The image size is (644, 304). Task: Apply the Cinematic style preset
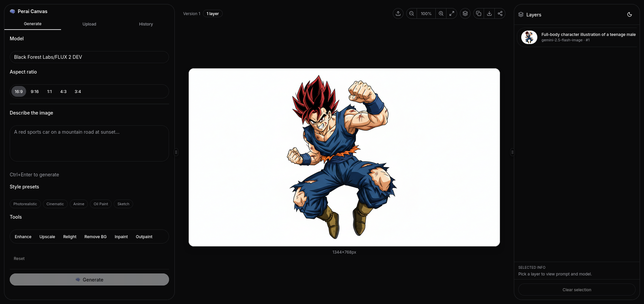click(55, 204)
